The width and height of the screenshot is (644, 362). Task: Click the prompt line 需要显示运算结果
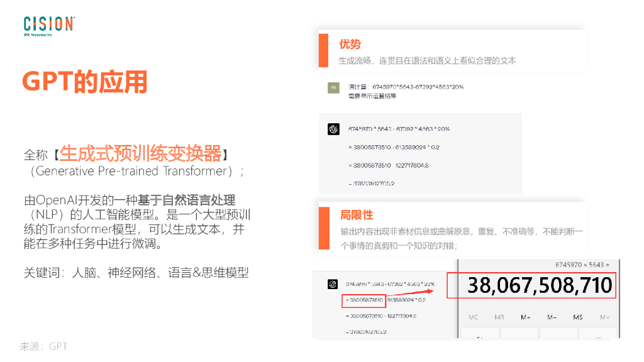coord(372,96)
